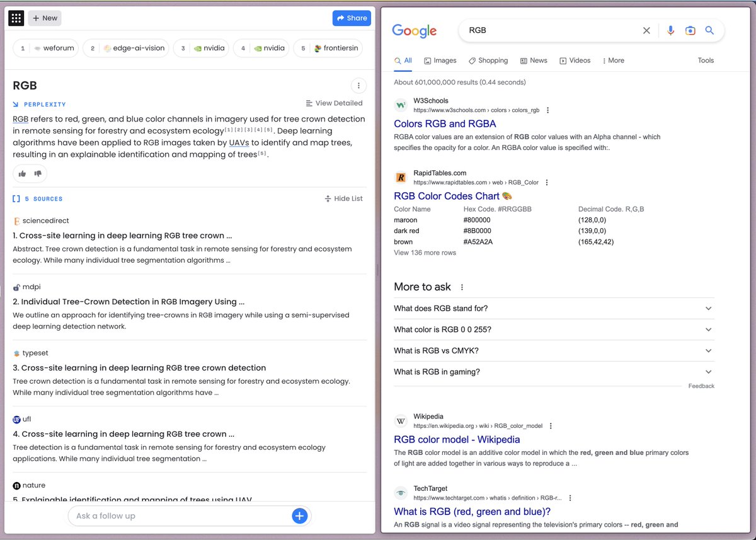Open options dots next to More to ask
756x540 pixels.
pos(462,287)
